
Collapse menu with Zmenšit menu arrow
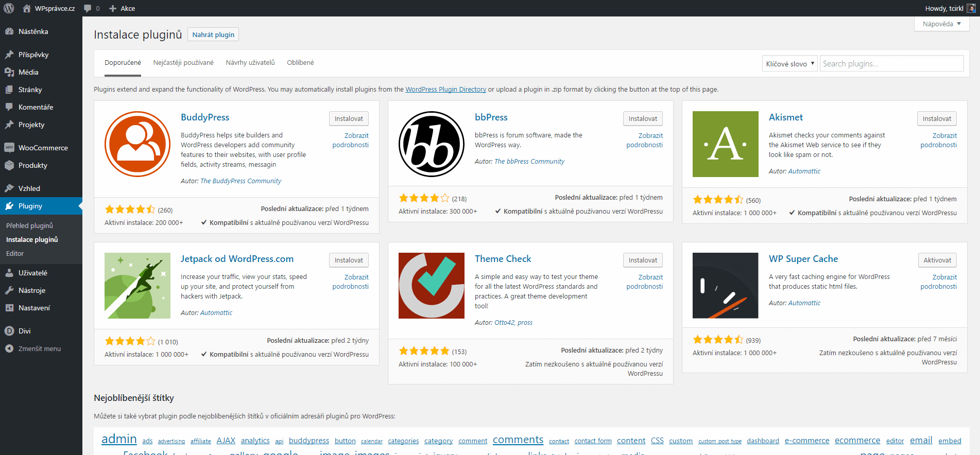pos(9,348)
